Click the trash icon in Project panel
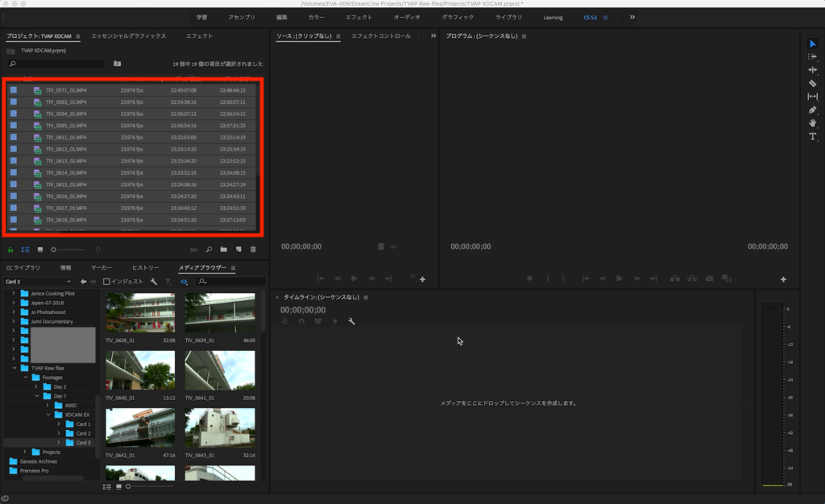This screenshot has height=504, width=825. coord(253,250)
